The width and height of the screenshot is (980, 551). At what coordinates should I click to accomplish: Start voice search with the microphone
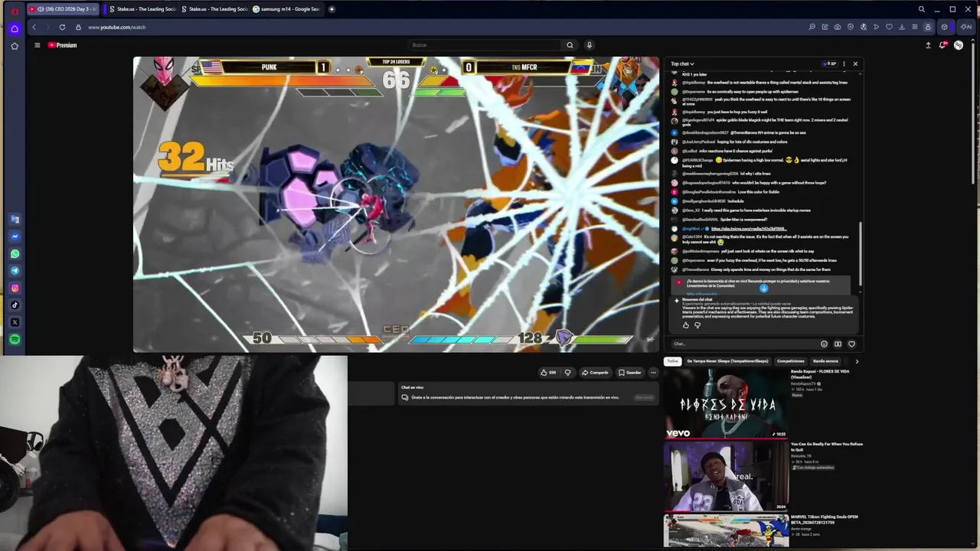pos(589,45)
